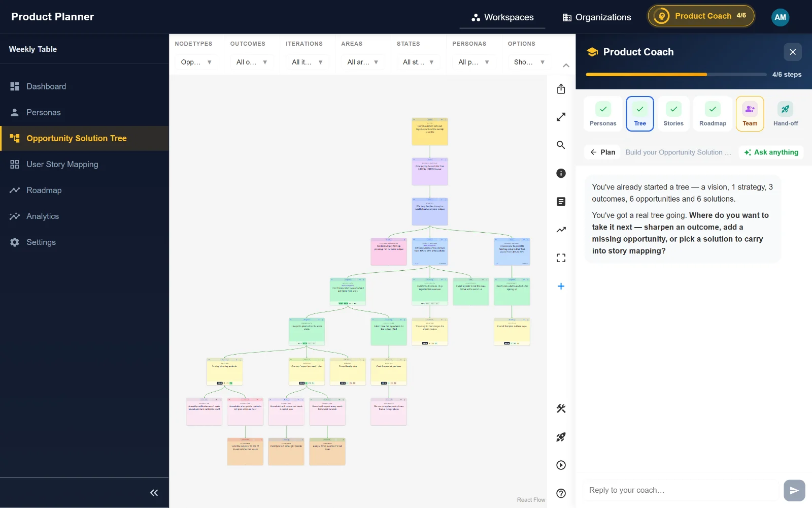
Task: Go to Dashboard in sidebar
Action: (x=84, y=86)
